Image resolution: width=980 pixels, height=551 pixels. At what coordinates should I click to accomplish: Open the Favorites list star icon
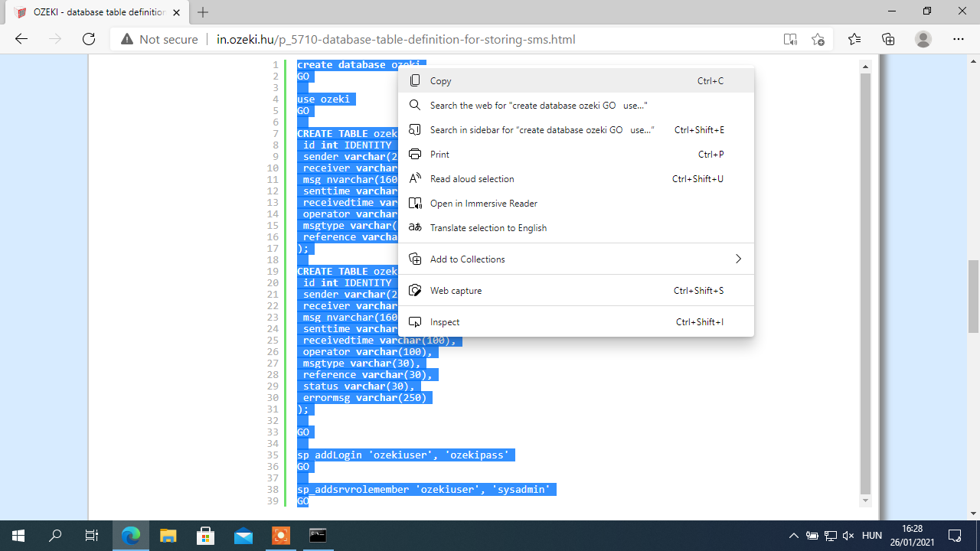tap(855, 37)
